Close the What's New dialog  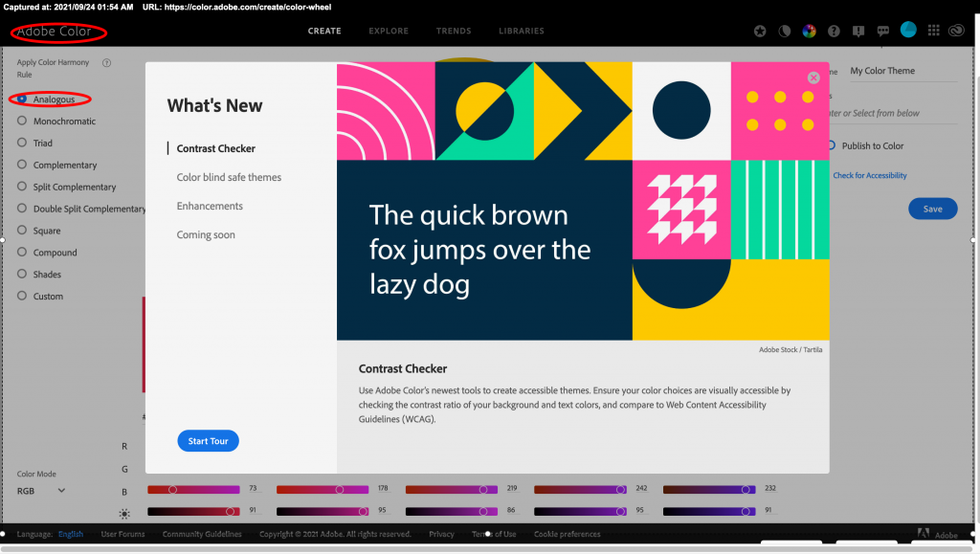[813, 78]
